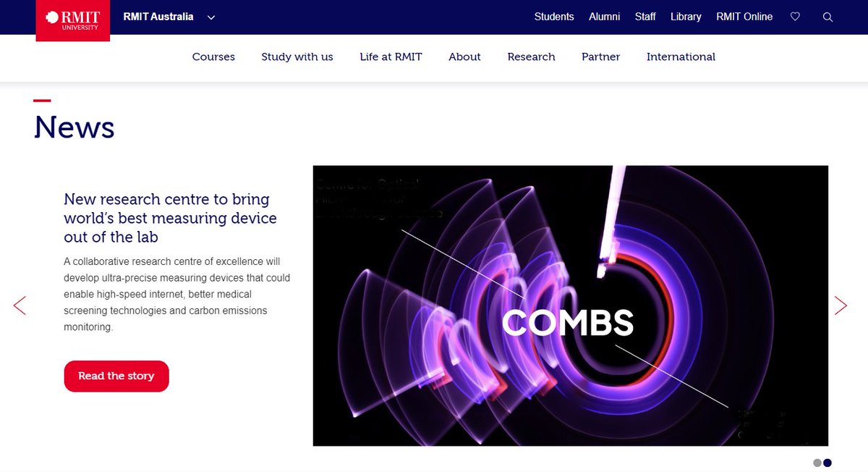Open the Study with us menu
Image resolution: width=868 pixels, height=472 pixels.
297,56
